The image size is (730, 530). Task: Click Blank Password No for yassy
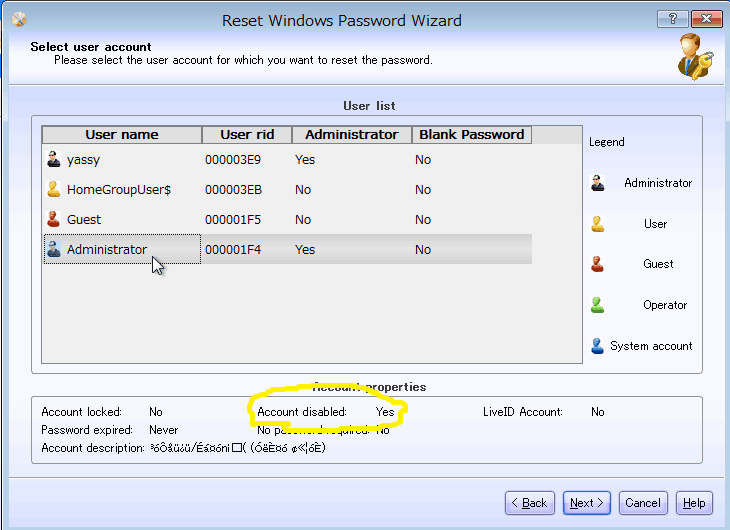423,160
